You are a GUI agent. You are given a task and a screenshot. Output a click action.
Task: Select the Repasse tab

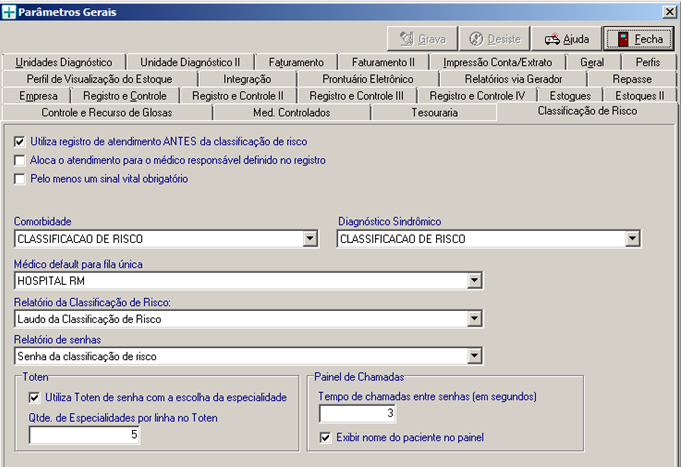(632, 79)
